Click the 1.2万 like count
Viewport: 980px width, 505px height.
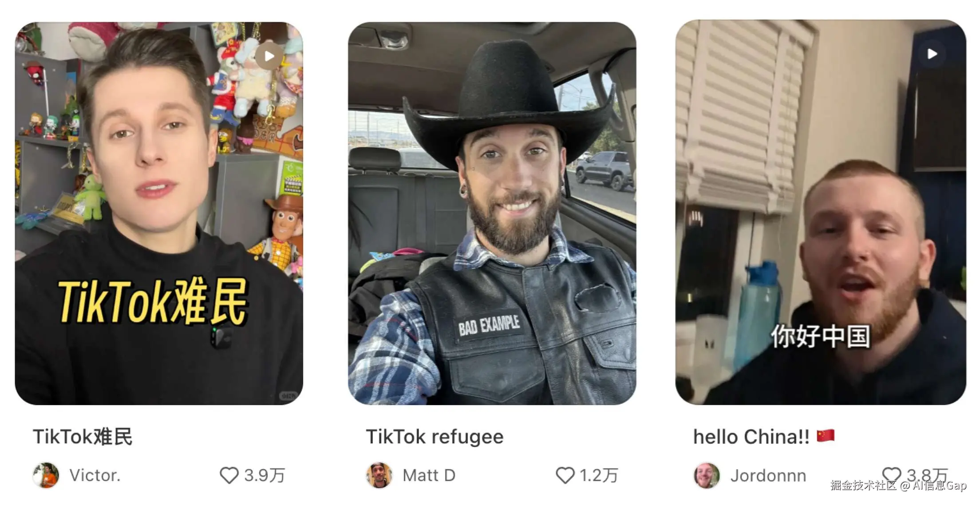tap(599, 475)
